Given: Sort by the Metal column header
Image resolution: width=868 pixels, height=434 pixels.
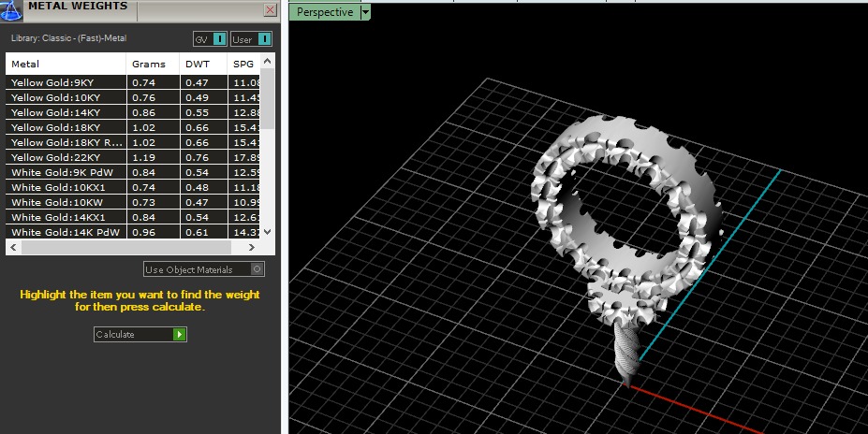Looking at the screenshot, I should tap(66, 65).
